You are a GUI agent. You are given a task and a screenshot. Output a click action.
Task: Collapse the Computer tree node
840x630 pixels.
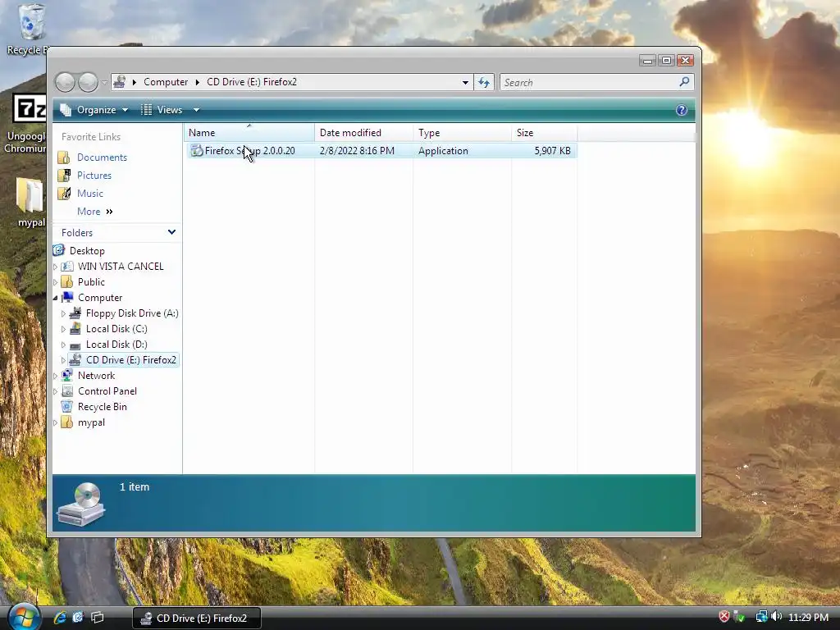(x=55, y=298)
